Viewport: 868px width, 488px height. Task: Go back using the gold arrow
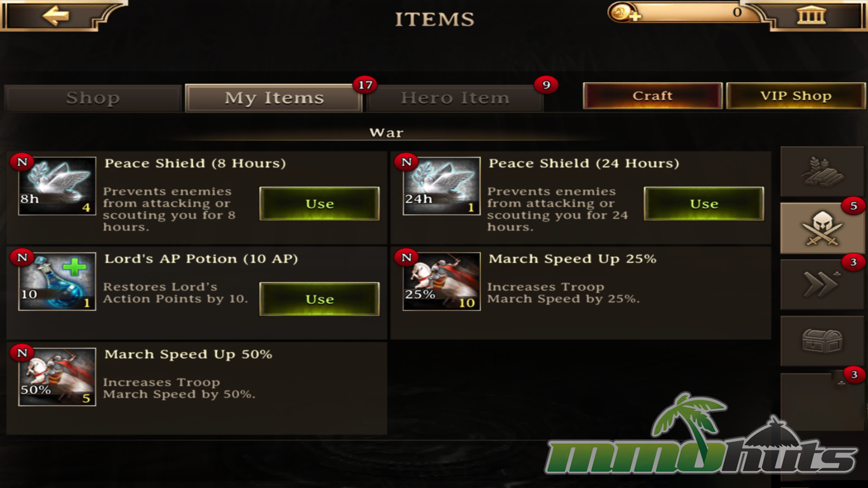56,16
